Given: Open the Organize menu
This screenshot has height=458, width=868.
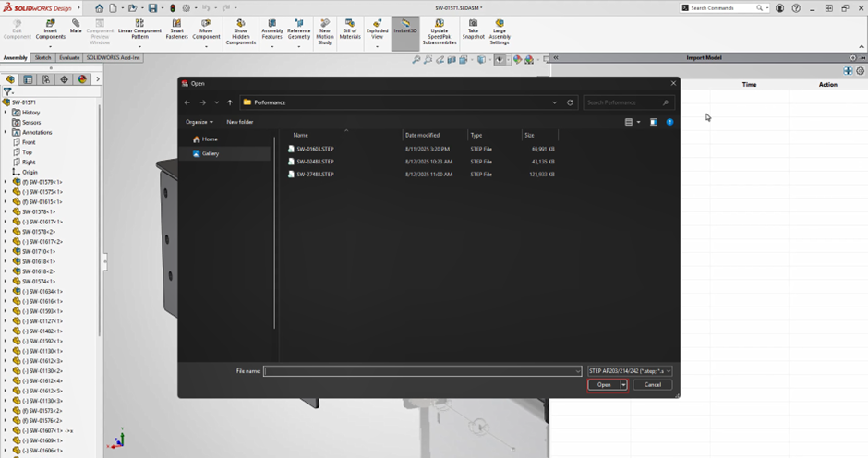Looking at the screenshot, I should (199, 122).
